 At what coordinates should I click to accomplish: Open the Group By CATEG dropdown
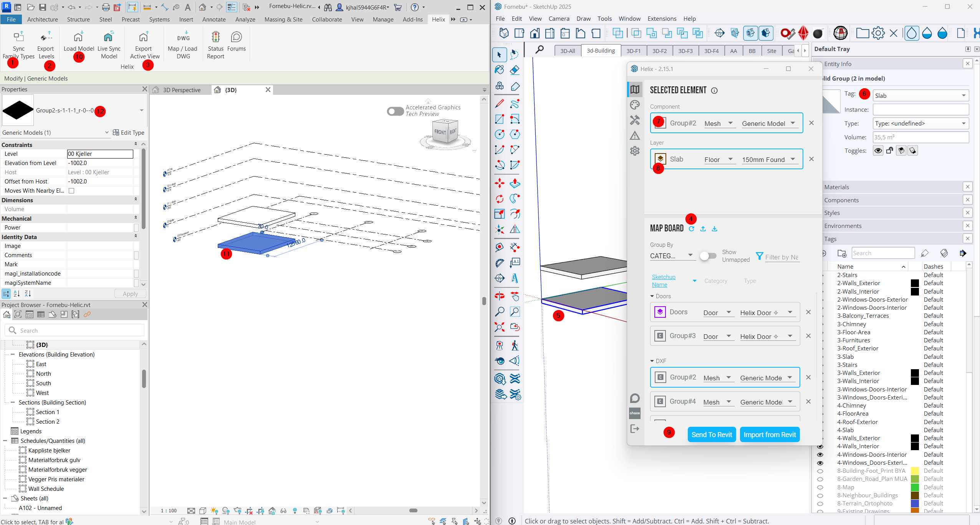click(x=672, y=256)
